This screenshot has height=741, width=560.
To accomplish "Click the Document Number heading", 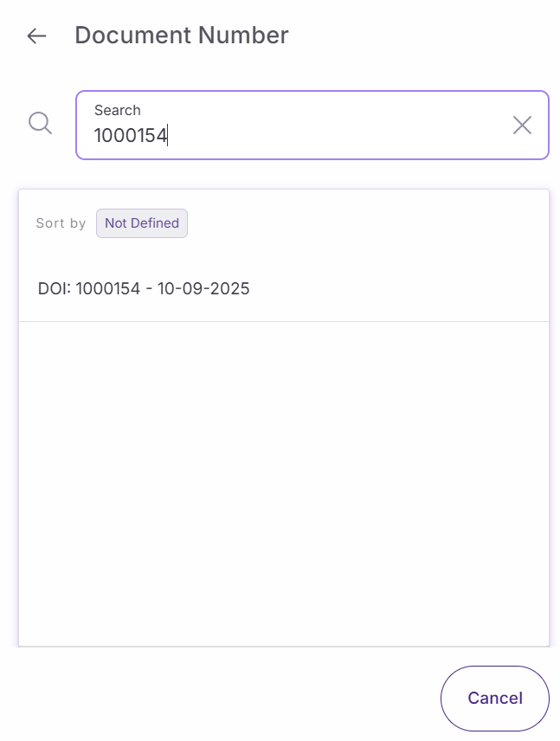I will [182, 35].
